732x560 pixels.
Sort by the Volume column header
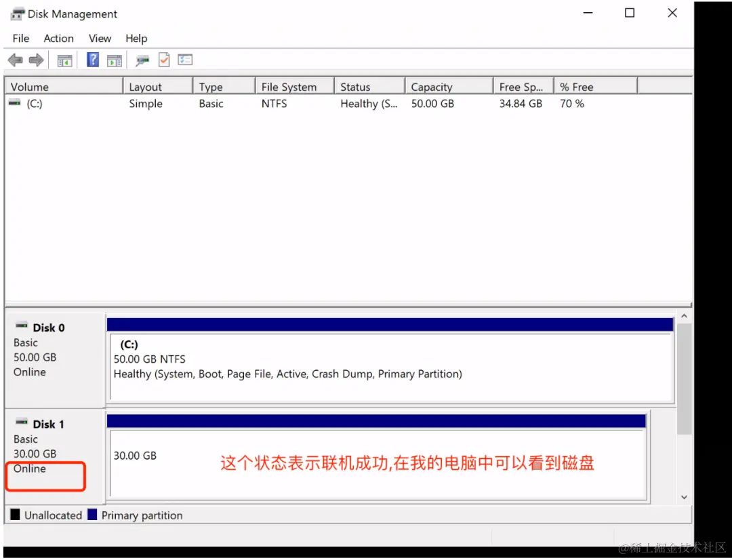click(x=64, y=87)
